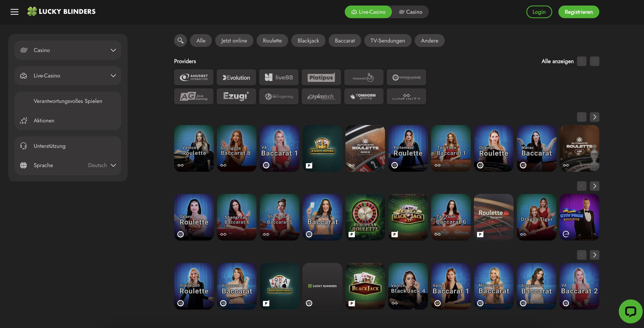Click Alle anzeigen providers link
The image size is (644, 328).
tap(557, 61)
